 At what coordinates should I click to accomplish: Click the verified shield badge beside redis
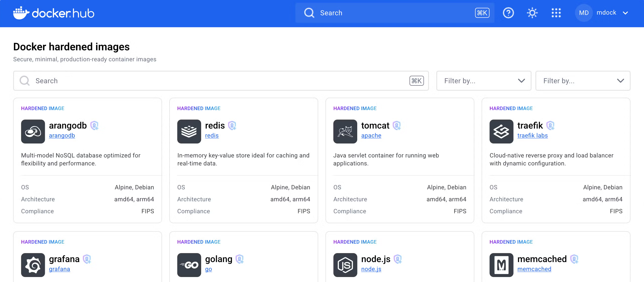pyautogui.click(x=232, y=126)
